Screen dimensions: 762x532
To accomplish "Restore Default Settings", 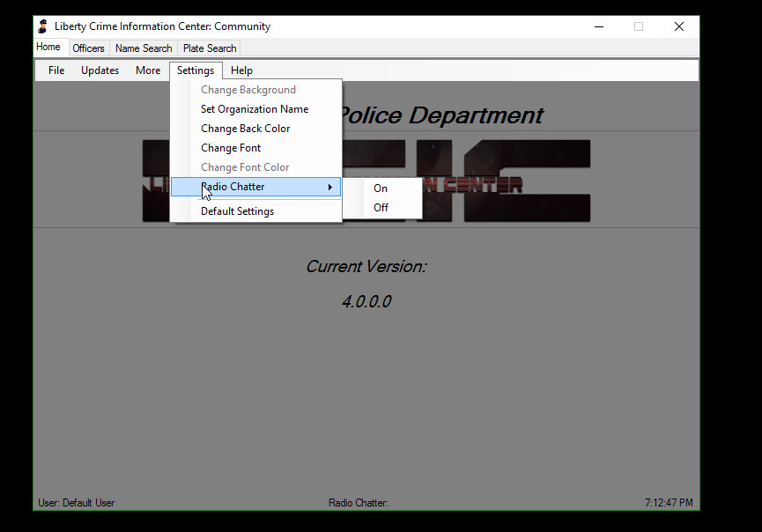I will (x=237, y=211).
